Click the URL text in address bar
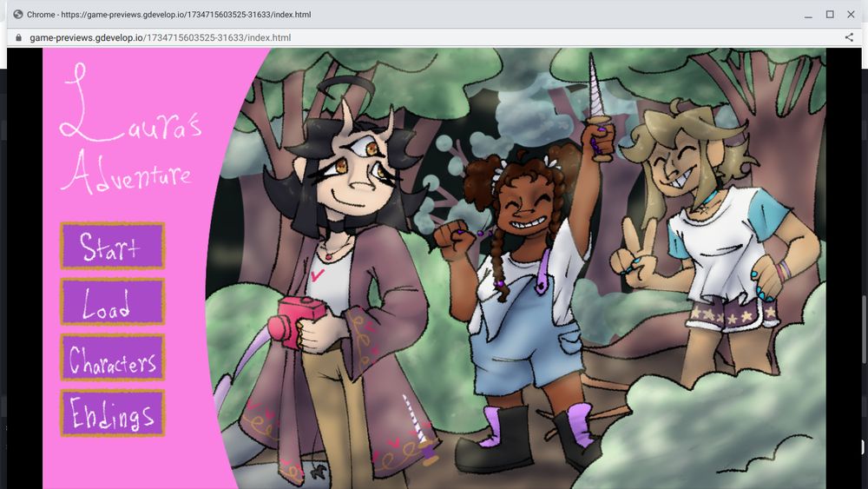 [x=160, y=37]
